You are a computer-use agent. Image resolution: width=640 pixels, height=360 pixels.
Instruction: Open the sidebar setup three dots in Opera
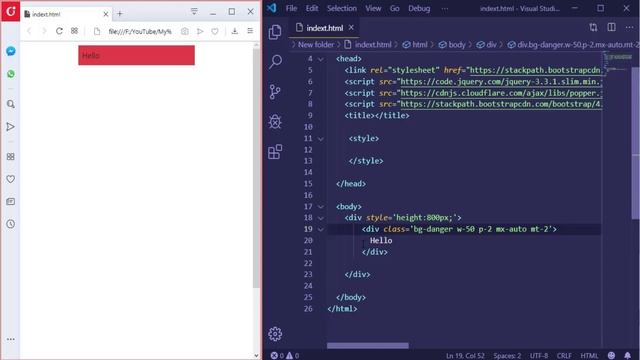pyautogui.click(x=11, y=339)
